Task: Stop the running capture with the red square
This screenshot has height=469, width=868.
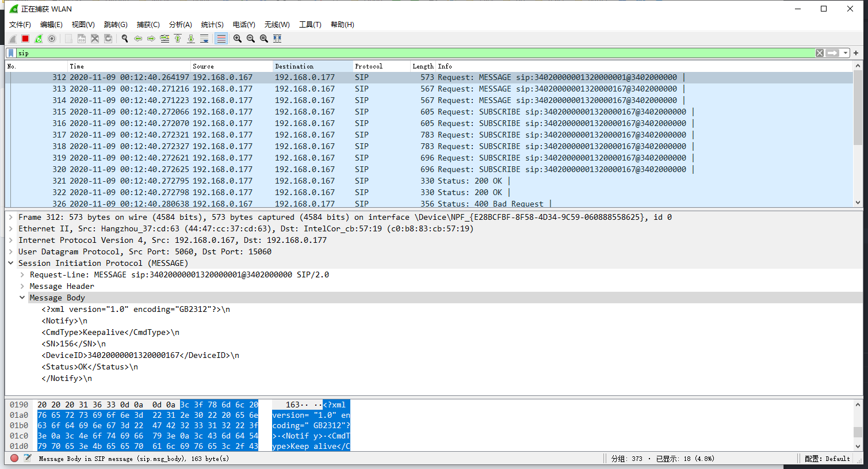Action: (x=25, y=39)
